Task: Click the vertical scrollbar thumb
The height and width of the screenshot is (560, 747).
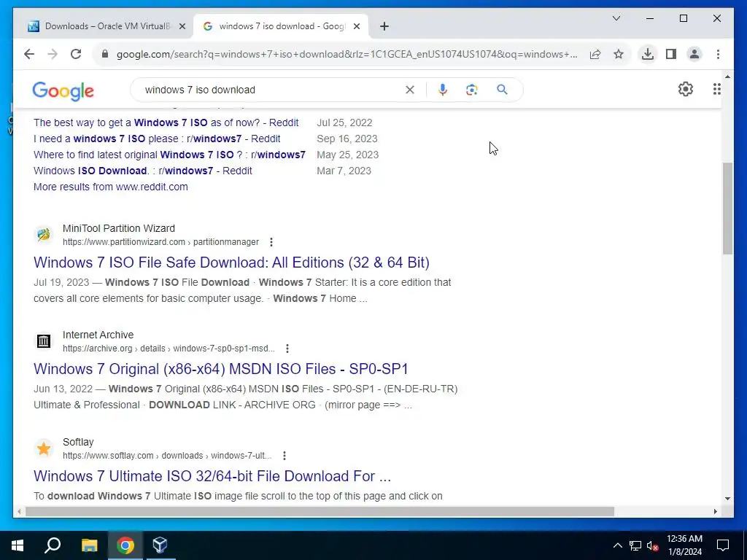Action: (727, 209)
